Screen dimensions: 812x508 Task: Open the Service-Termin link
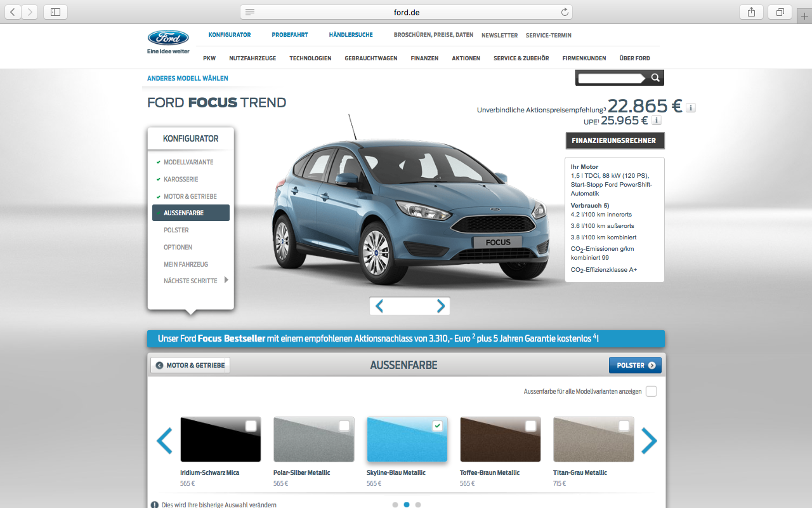point(549,36)
